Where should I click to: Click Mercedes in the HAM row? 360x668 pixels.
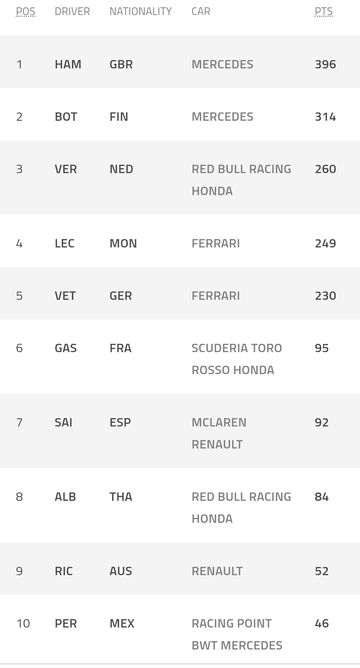222,64
